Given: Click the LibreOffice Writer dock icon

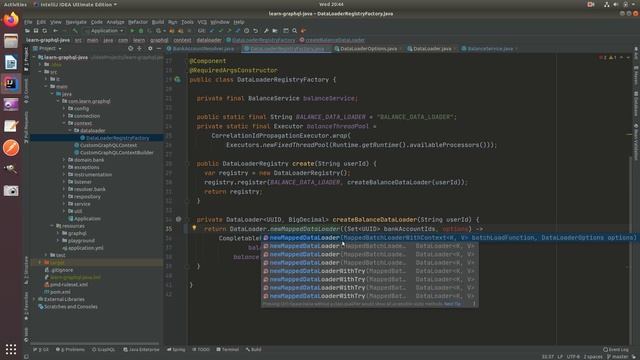Looking at the screenshot, I should [x=11, y=62].
